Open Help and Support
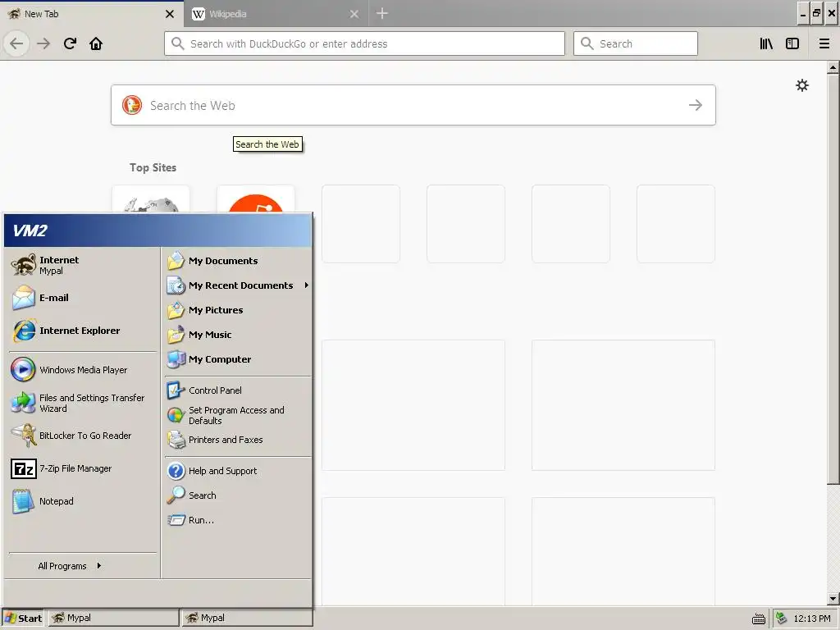The width and height of the screenshot is (840, 630). [x=237, y=471]
